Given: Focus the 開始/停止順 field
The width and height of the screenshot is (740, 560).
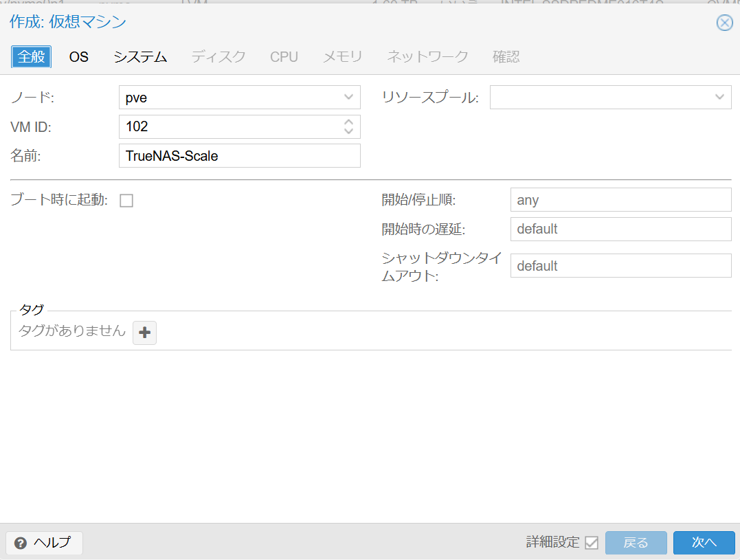Looking at the screenshot, I should tap(621, 200).
